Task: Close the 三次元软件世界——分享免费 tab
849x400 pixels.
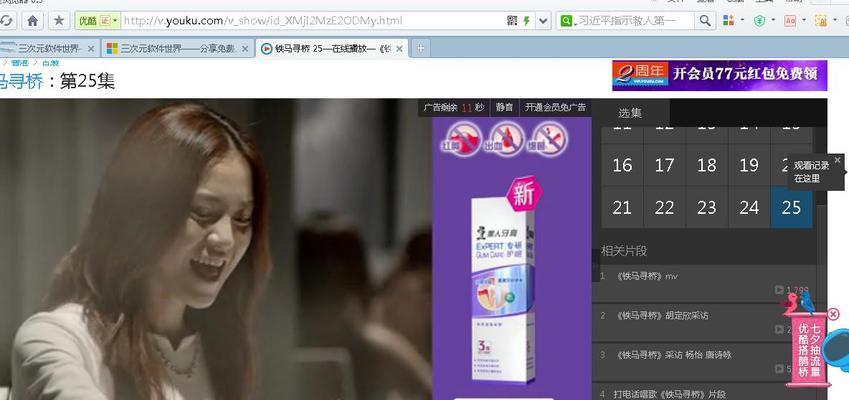Action: coord(245,49)
